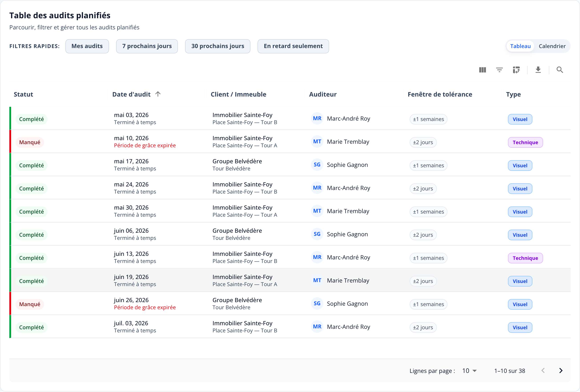Switch to the Calendrier view
This screenshot has width=580, height=392.
pyautogui.click(x=552, y=46)
